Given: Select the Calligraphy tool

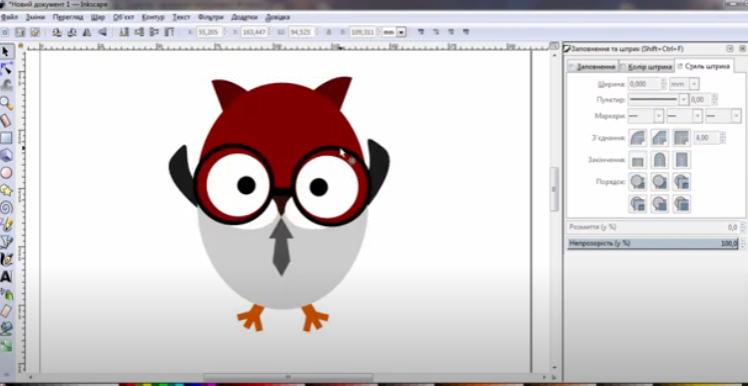Looking at the screenshot, I should (6, 259).
